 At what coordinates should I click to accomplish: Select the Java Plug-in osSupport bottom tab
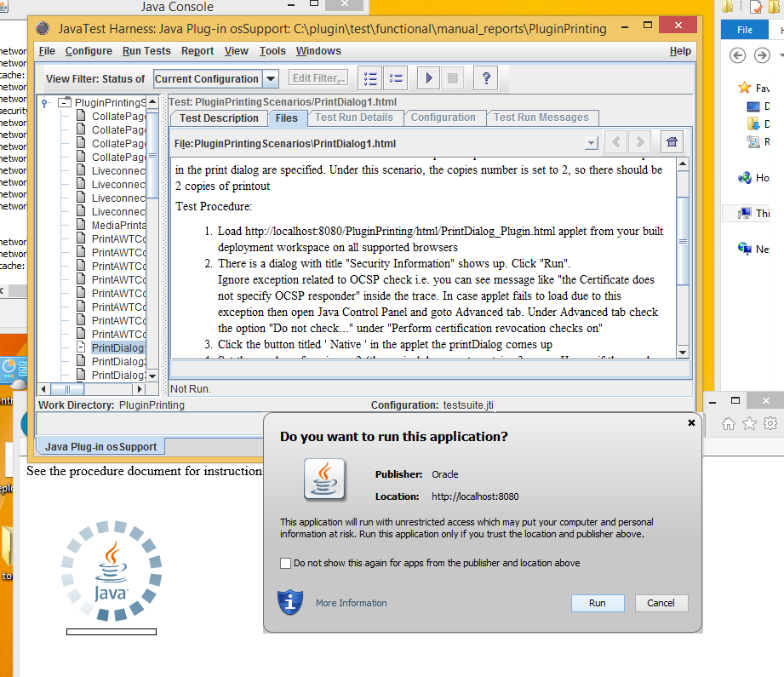click(x=100, y=446)
